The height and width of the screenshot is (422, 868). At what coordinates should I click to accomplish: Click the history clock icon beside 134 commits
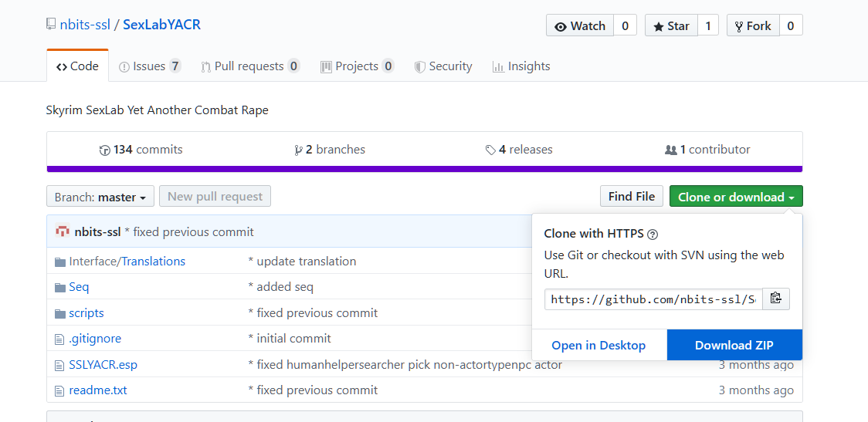click(x=104, y=150)
